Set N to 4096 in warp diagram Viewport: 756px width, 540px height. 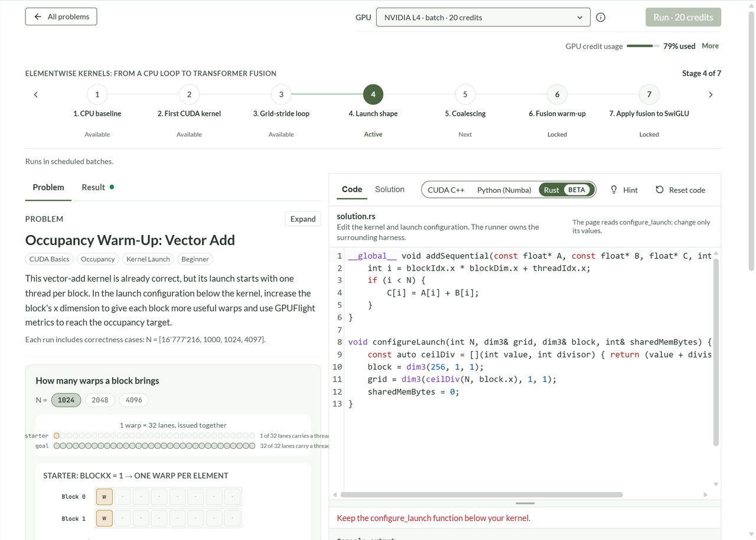133,400
